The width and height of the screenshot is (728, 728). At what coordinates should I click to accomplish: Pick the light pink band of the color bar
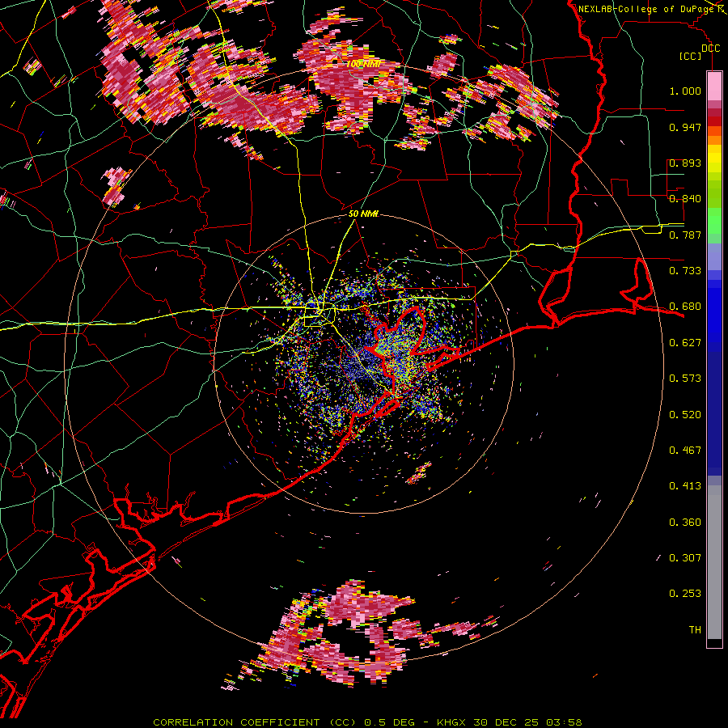click(x=714, y=86)
